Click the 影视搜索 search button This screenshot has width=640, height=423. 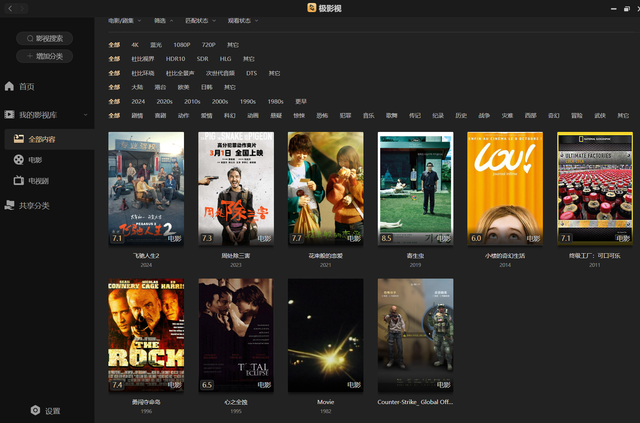tap(44, 38)
